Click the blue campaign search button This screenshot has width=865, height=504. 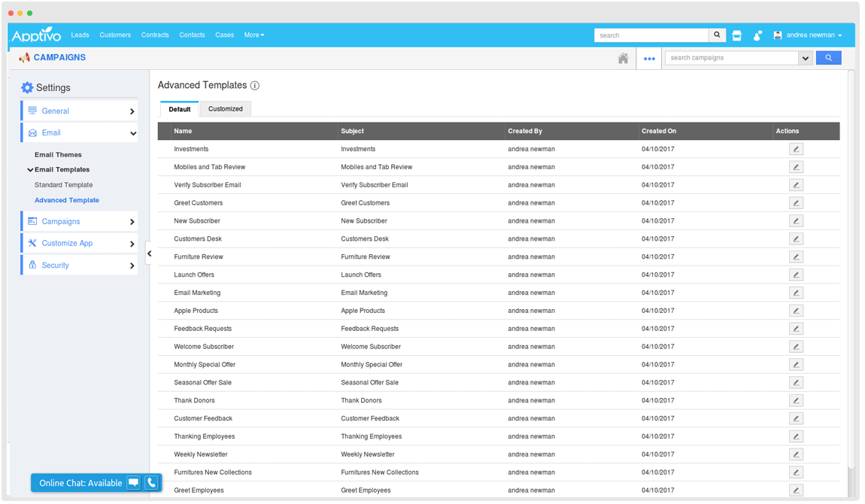click(x=828, y=58)
